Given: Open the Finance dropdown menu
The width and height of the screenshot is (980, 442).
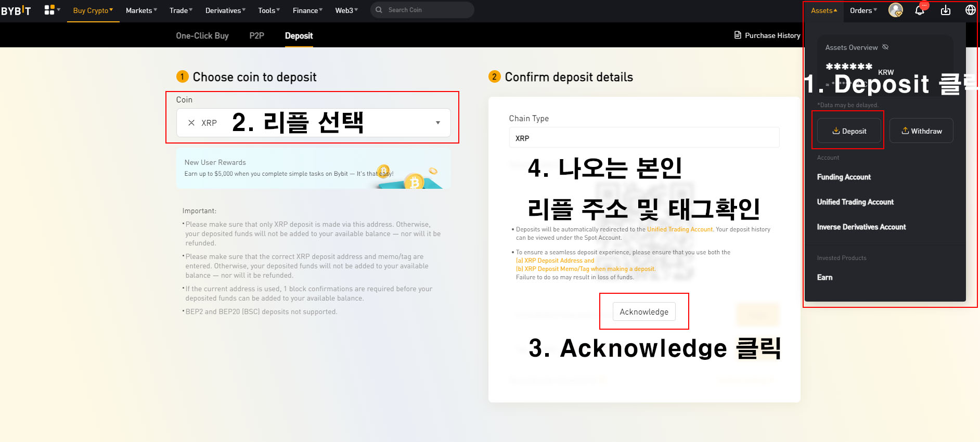Looking at the screenshot, I should [x=307, y=10].
